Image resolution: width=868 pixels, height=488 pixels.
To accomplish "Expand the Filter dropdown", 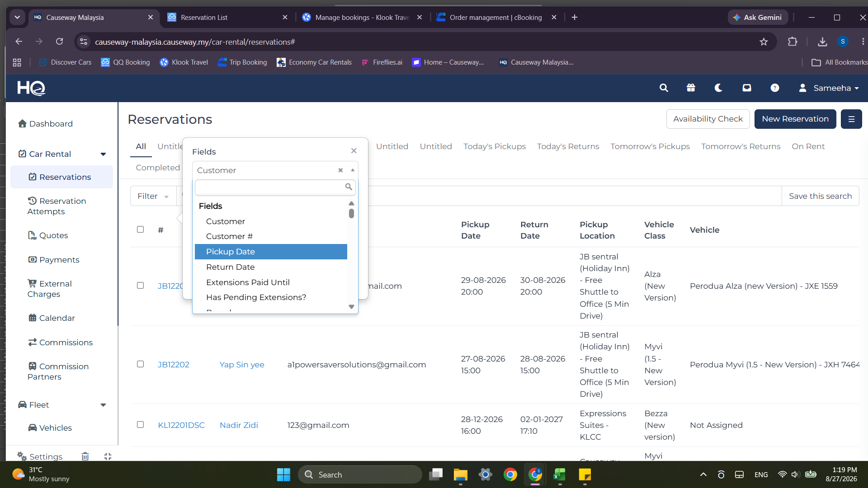I will tap(153, 196).
